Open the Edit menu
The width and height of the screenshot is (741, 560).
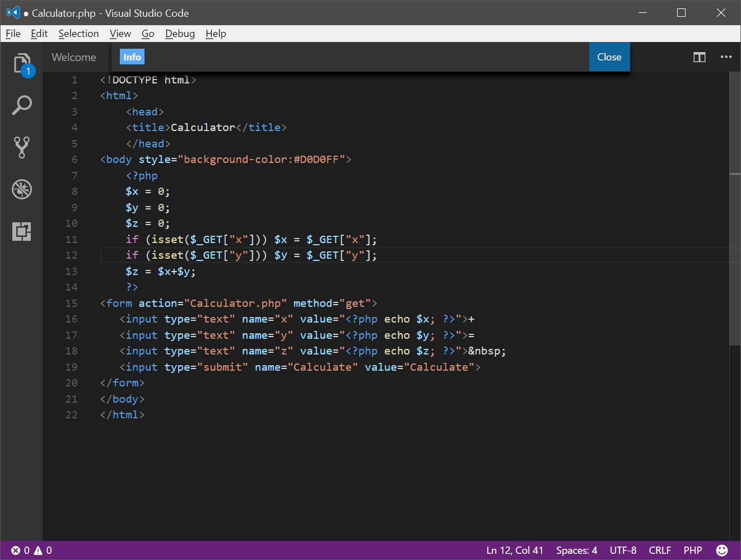pos(39,34)
